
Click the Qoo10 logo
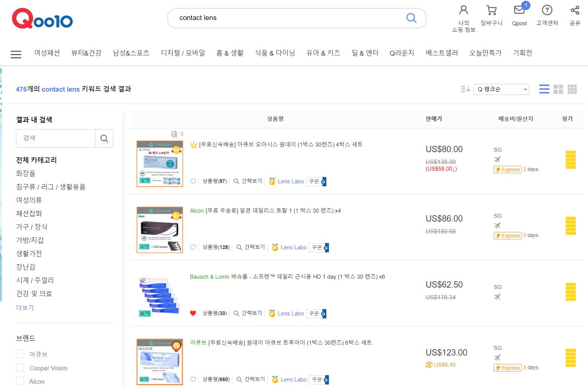pos(42,19)
